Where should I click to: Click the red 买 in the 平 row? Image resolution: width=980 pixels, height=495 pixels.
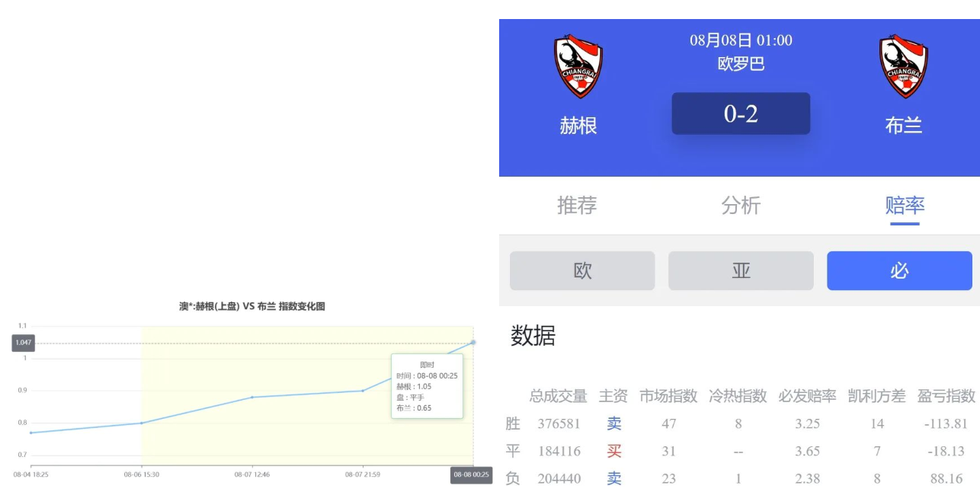[x=613, y=452]
